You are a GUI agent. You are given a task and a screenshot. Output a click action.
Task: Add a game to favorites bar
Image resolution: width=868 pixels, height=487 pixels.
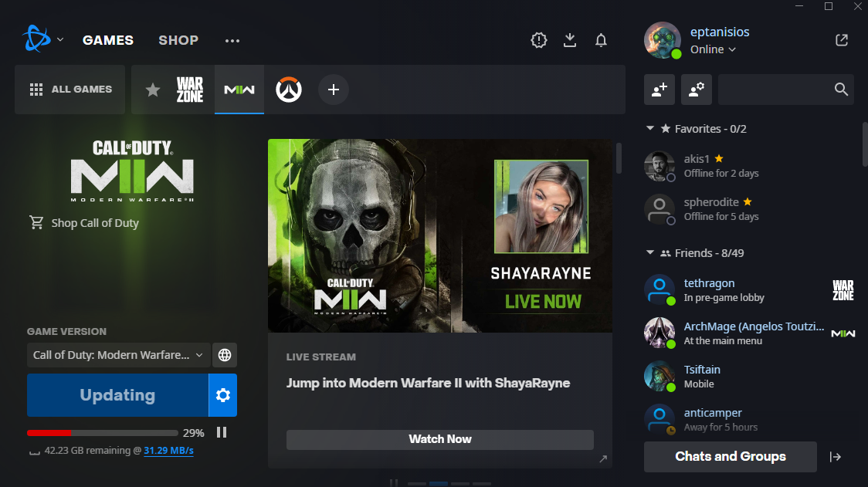334,90
